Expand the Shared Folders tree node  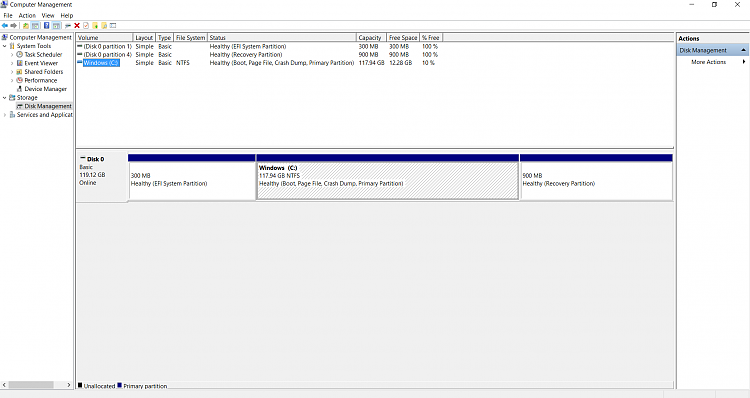tap(12, 72)
